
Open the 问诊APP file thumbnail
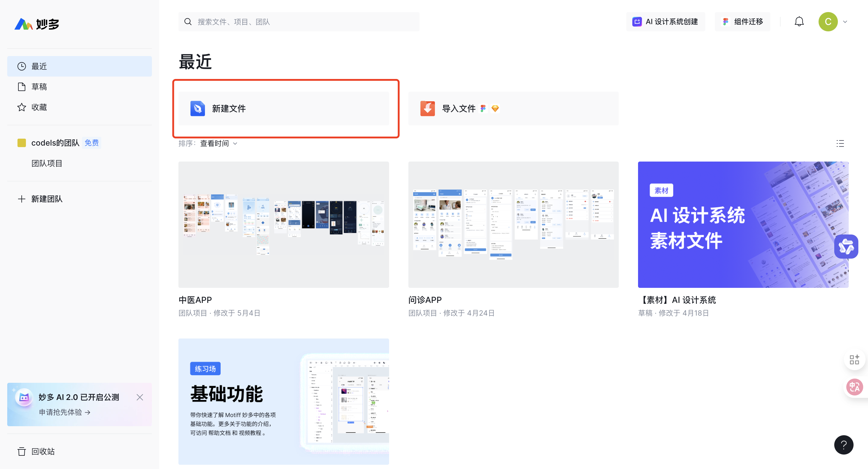click(513, 225)
